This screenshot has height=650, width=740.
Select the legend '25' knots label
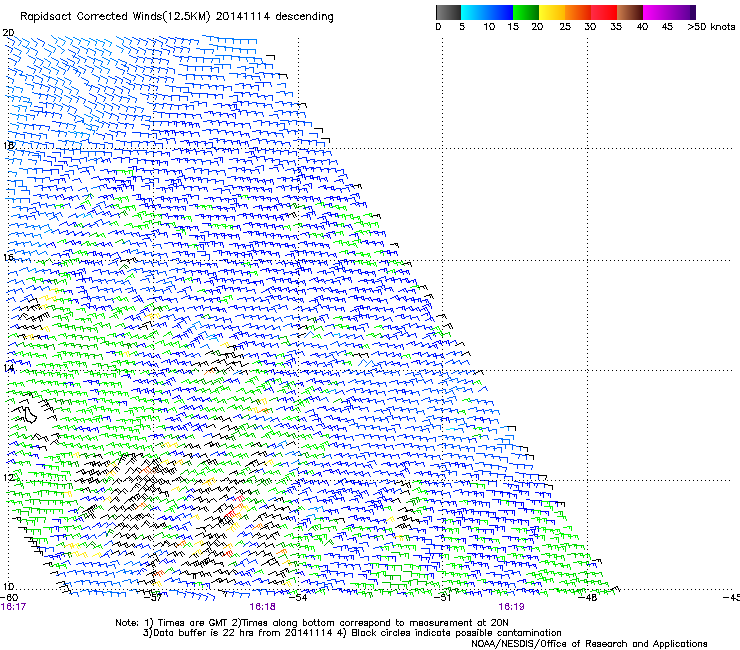pos(565,27)
